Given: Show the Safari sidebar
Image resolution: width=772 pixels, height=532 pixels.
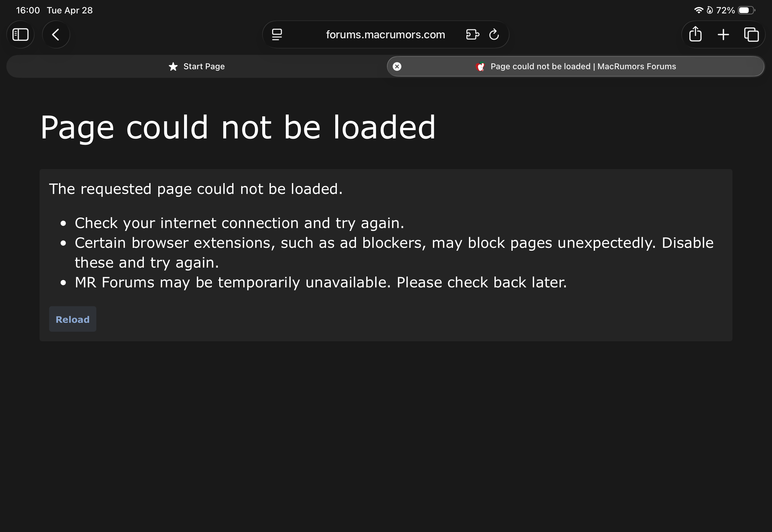Looking at the screenshot, I should [20, 34].
